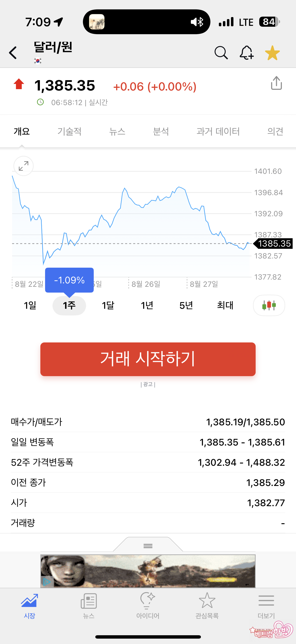Add a price alert with bell icon
Image resolution: width=296 pixels, height=644 pixels.
tap(247, 53)
